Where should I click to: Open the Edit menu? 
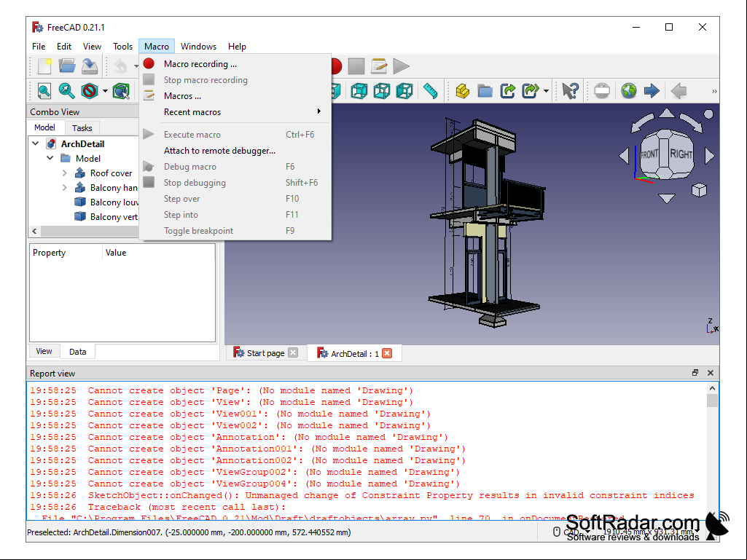coord(64,46)
